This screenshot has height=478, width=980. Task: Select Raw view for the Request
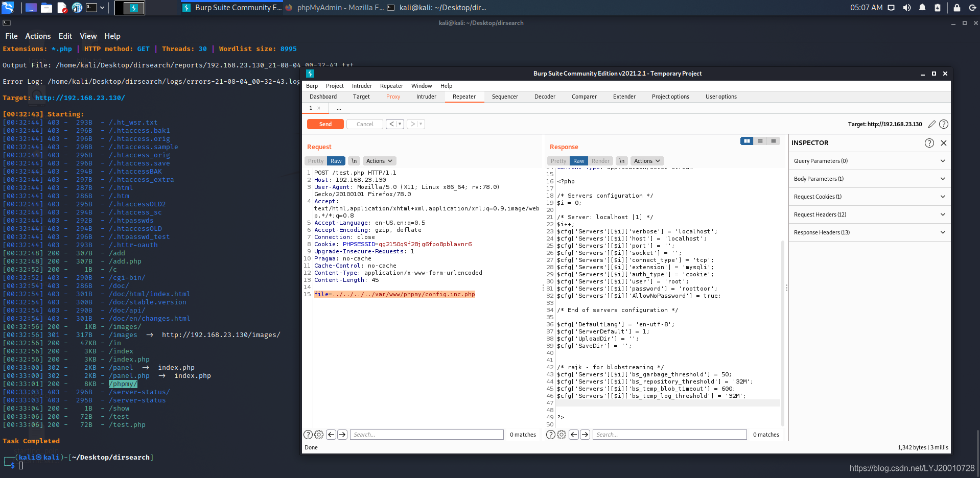pyautogui.click(x=336, y=161)
